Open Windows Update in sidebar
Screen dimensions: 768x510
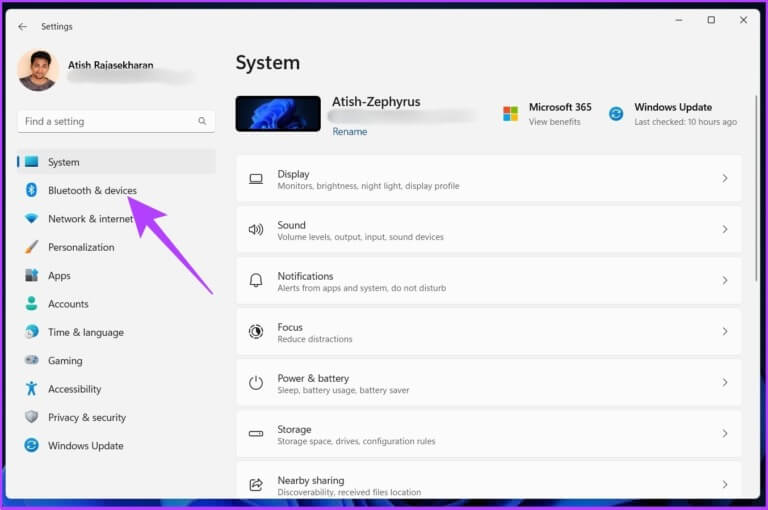click(117, 445)
